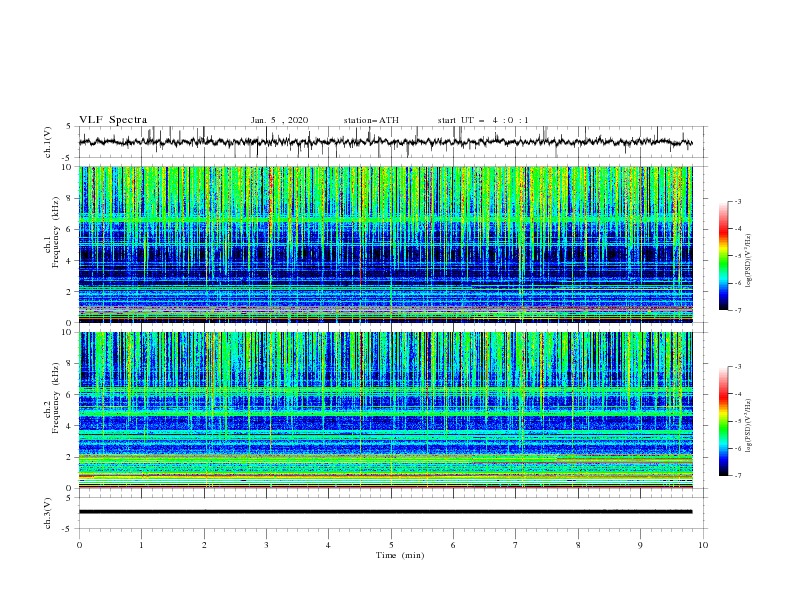Click the ch.2 colorbar 'log(PSD)(V²/Hz)' label

(748, 425)
